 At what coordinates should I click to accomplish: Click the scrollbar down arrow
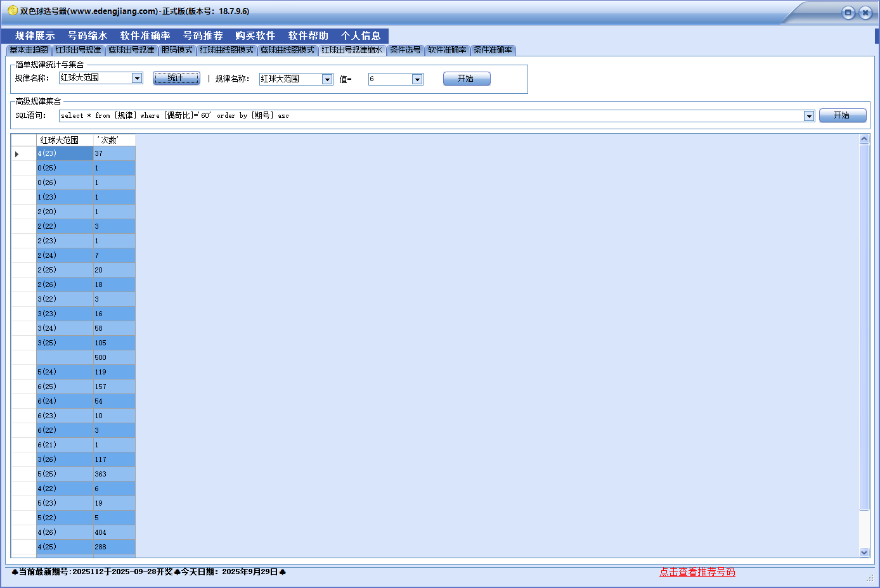[x=864, y=553]
